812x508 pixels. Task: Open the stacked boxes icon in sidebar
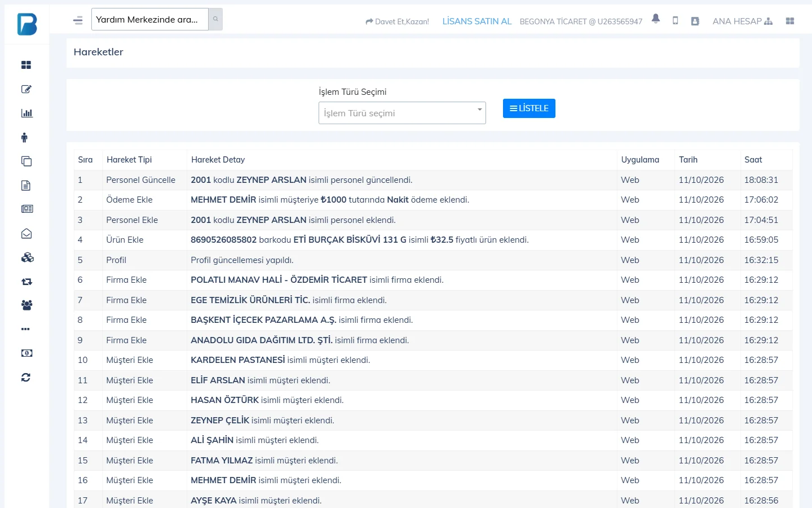27,257
